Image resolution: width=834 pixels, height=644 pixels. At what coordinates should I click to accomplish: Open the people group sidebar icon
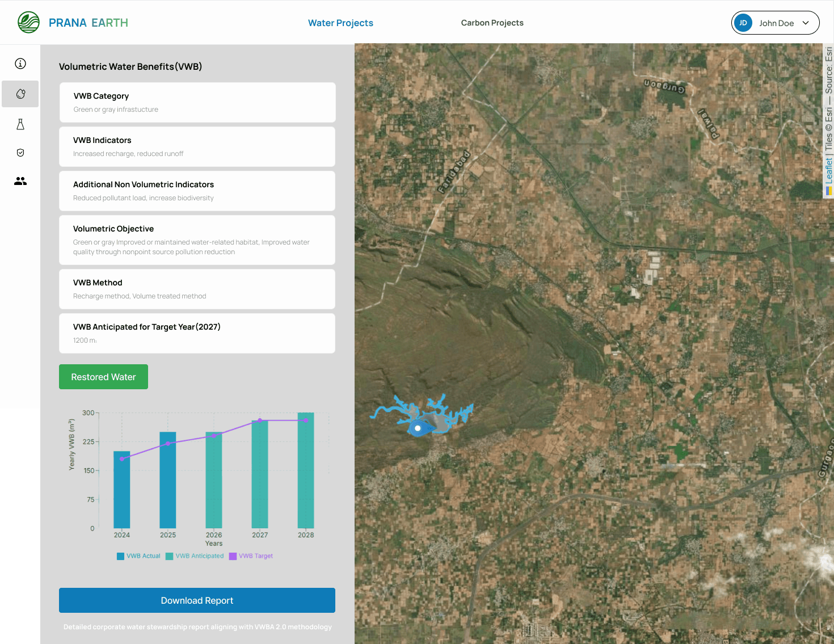[20, 181]
